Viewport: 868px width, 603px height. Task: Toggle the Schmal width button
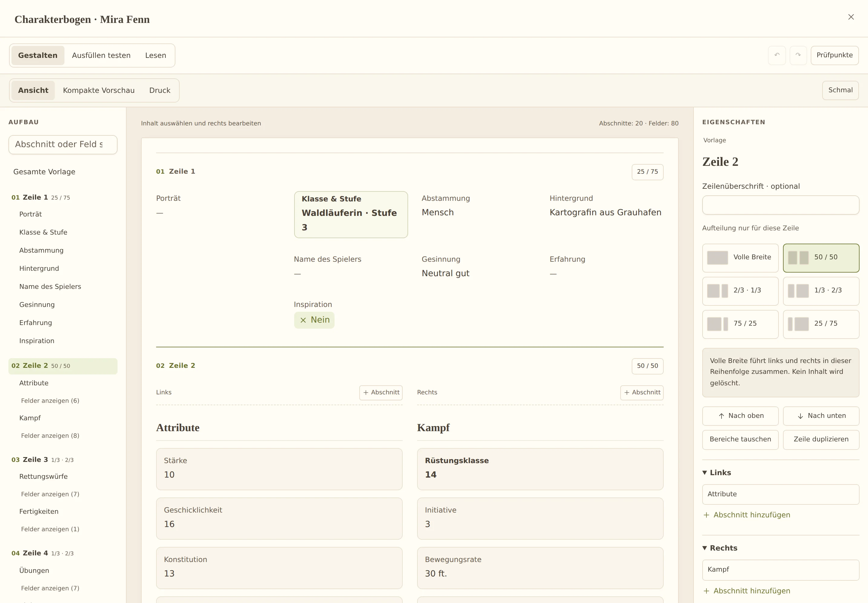(840, 90)
